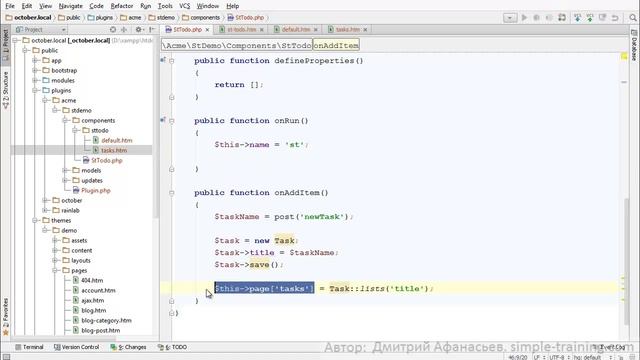Viewport: 640px width, 360px height.
Task: Collapse the themes folder
Action: point(36,220)
